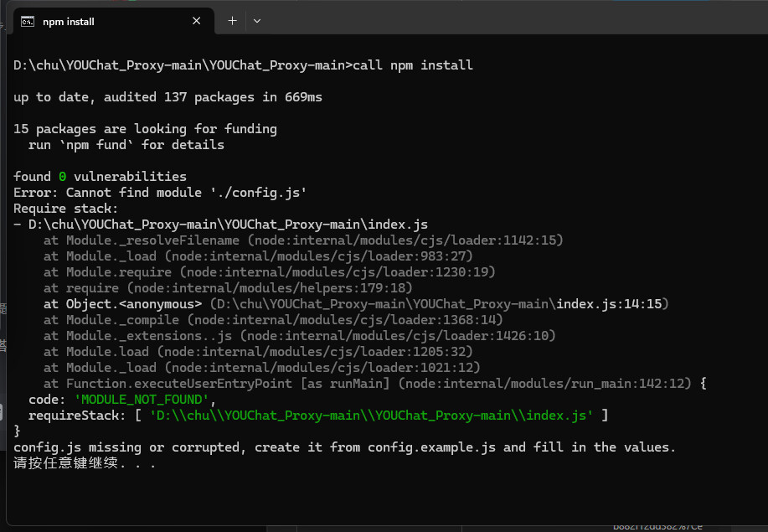Click the "Error: Cannot find module" line

(x=159, y=193)
